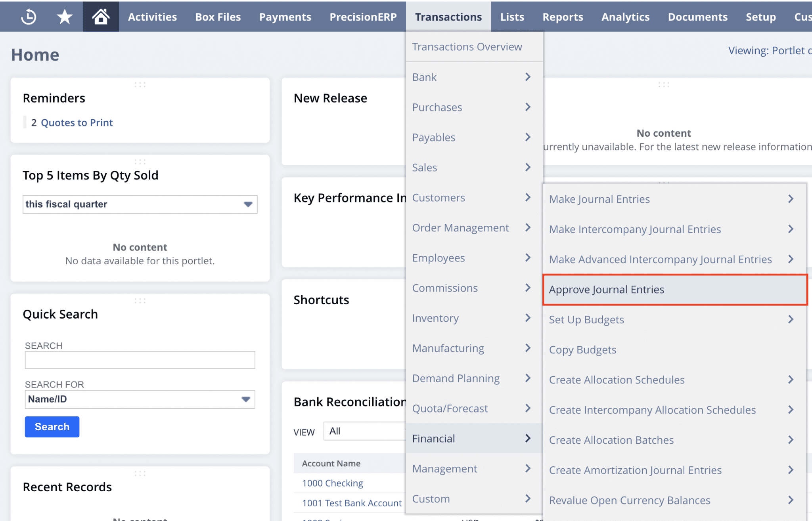Click Copy Budgets
812x521 pixels.
(582, 349)
